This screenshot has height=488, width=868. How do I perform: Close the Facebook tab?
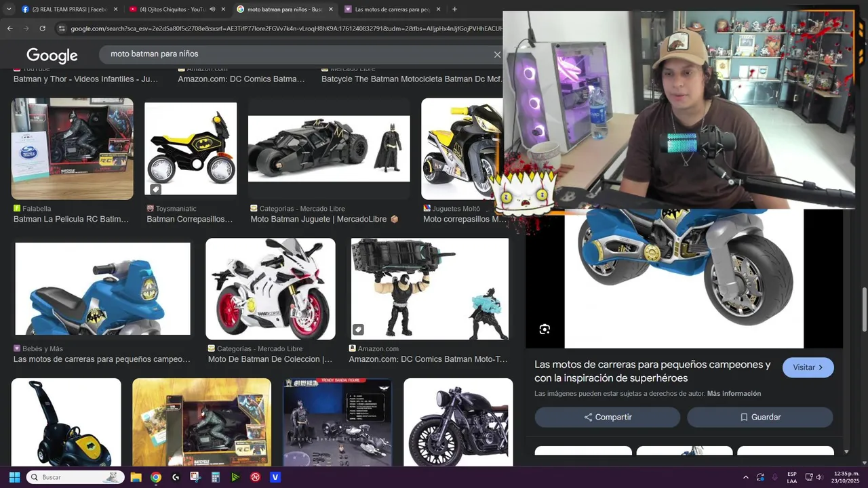coord(115,9)
